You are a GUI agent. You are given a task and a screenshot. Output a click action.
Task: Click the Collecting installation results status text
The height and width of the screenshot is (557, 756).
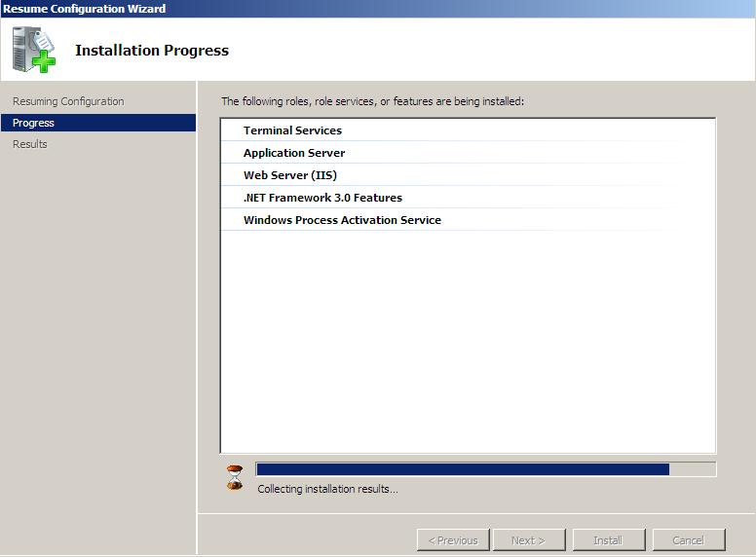pyautogui.click(x=328, y=489)
